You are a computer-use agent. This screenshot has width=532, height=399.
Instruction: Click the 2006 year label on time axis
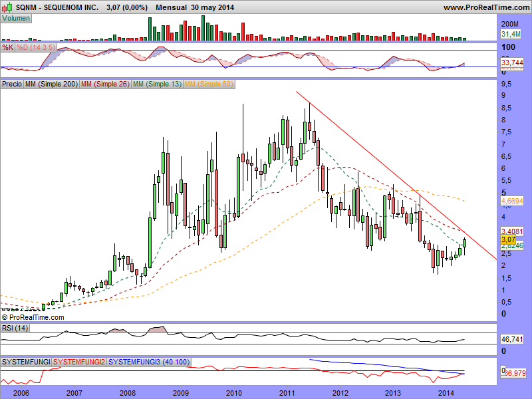pos(21,393)
